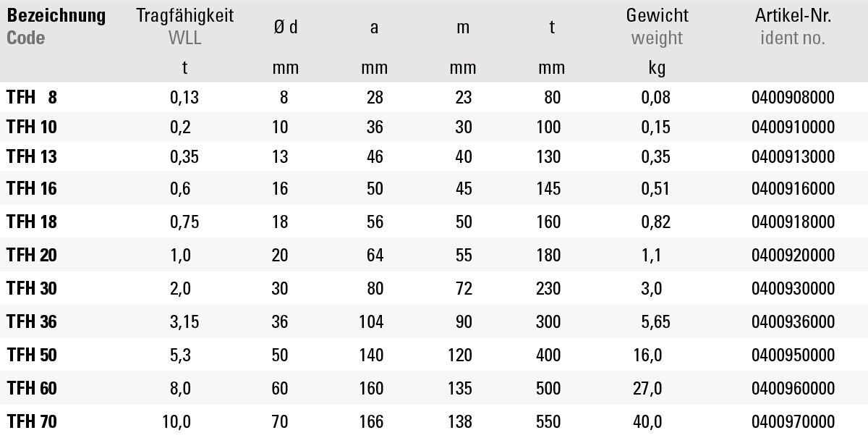This screenshot has height=438, width=868.
Task: Select the 104 value in TFH 36 row
Action: [371, 322]
